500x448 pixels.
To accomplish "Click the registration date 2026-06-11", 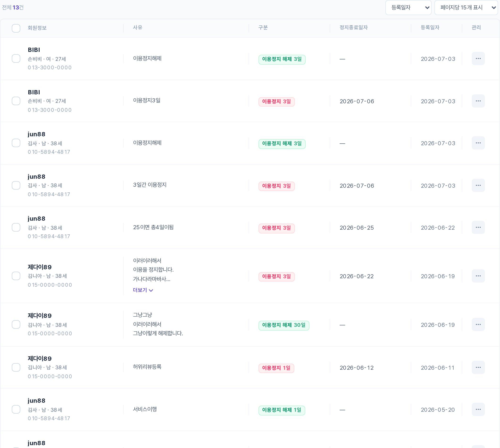I will click(x=438, y=368).
